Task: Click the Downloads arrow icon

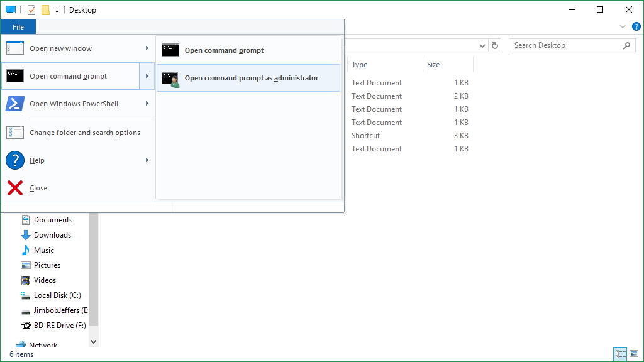Action: (25, 235)
